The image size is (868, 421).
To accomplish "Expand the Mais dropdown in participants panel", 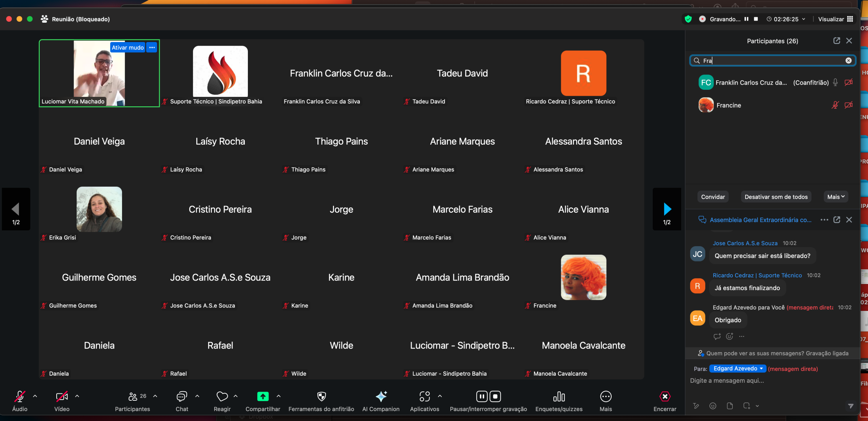I will 836,197.
